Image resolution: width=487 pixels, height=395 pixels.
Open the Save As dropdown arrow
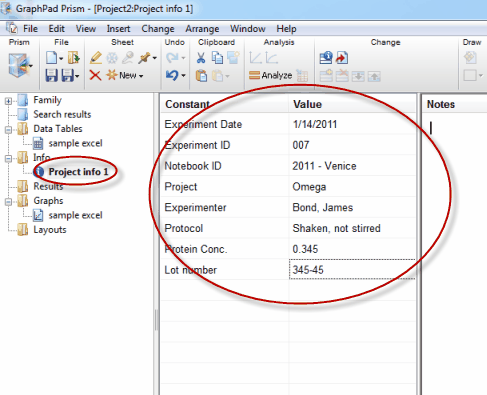pos(77,76)
